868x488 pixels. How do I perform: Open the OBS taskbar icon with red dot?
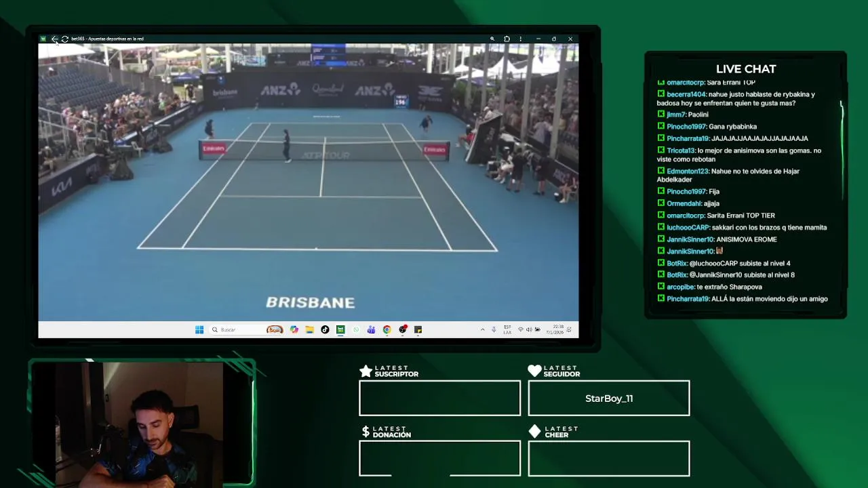[x=403, y=329]
